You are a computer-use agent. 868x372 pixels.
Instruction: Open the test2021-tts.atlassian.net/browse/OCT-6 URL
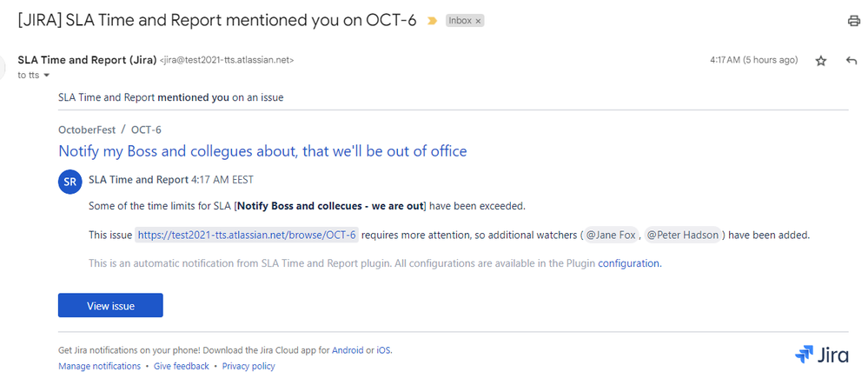click(x=247, y=235)
